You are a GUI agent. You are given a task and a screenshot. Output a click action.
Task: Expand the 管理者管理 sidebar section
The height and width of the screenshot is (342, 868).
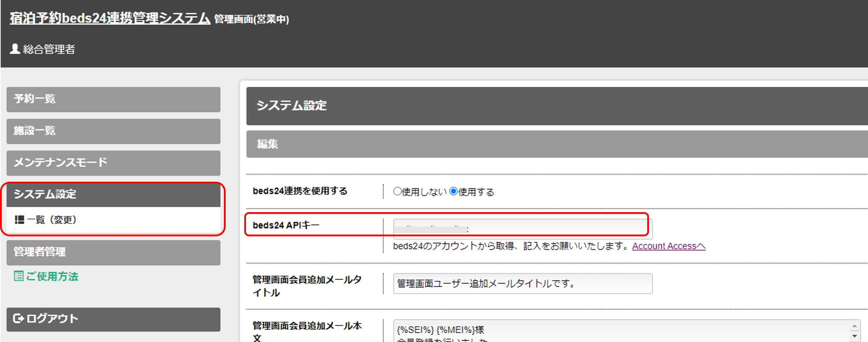113,252
